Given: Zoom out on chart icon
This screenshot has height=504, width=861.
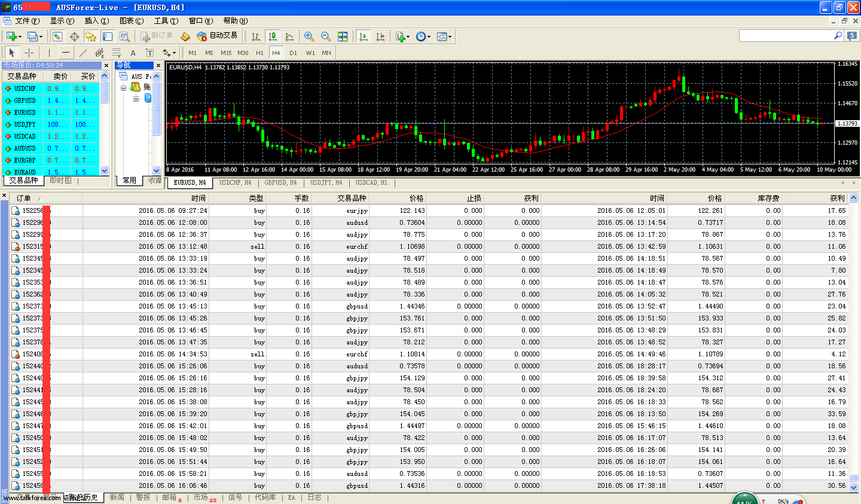Looking at the screenshot, I should [x=326, y=36].
